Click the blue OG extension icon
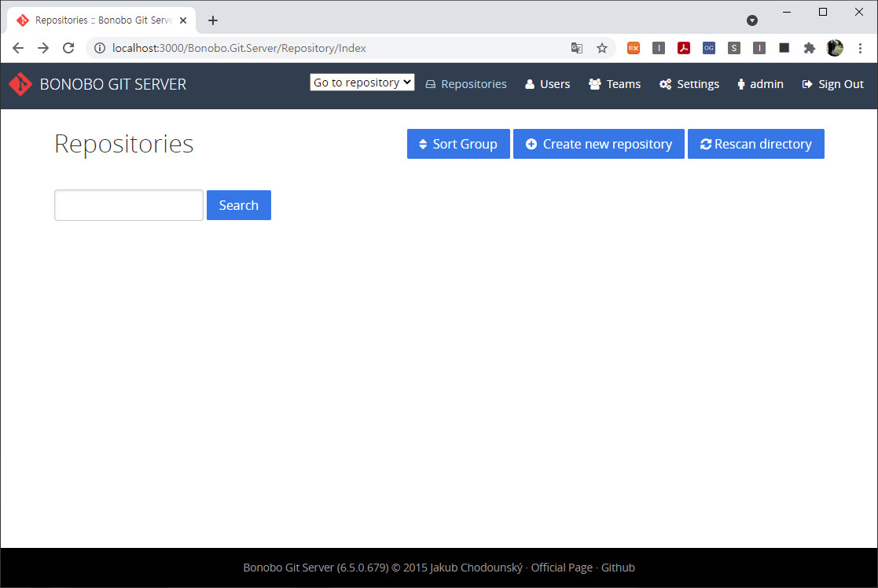The height and width of the screenshot is (588, 878). [709, 48]
